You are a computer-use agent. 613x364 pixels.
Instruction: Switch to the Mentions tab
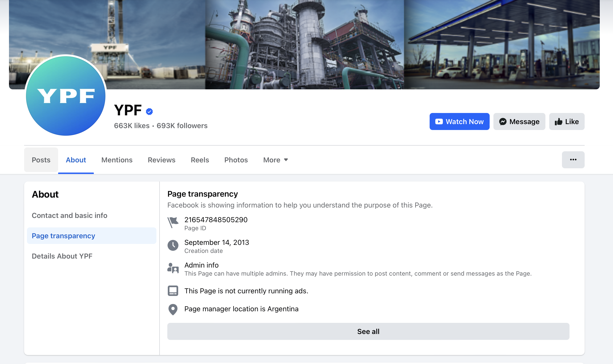(x=117, y=160)
